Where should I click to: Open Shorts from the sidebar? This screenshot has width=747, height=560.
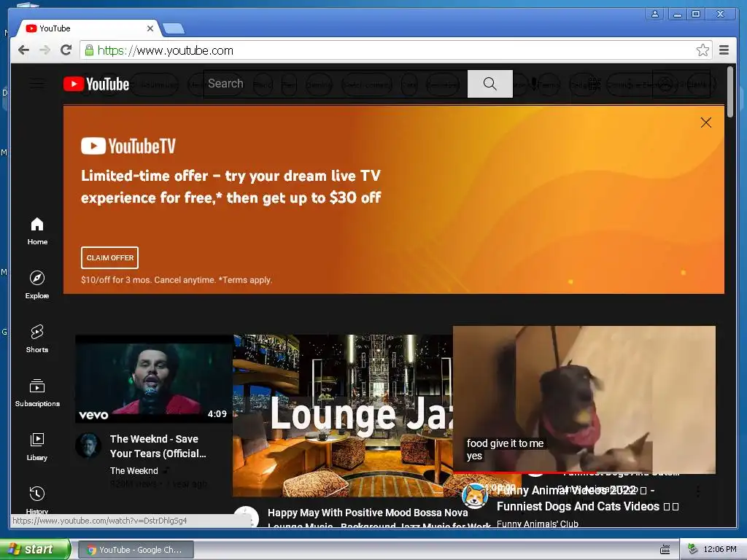[37, 339]
